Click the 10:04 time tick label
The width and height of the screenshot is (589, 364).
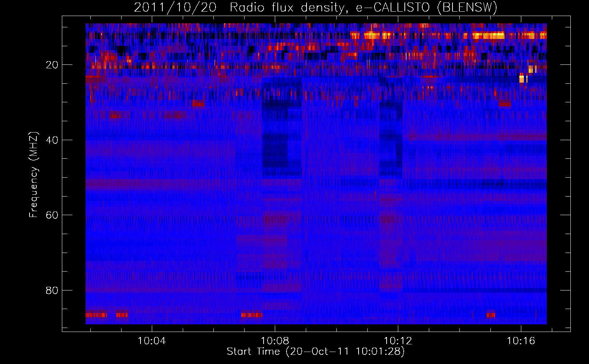(x=152, y=341)
